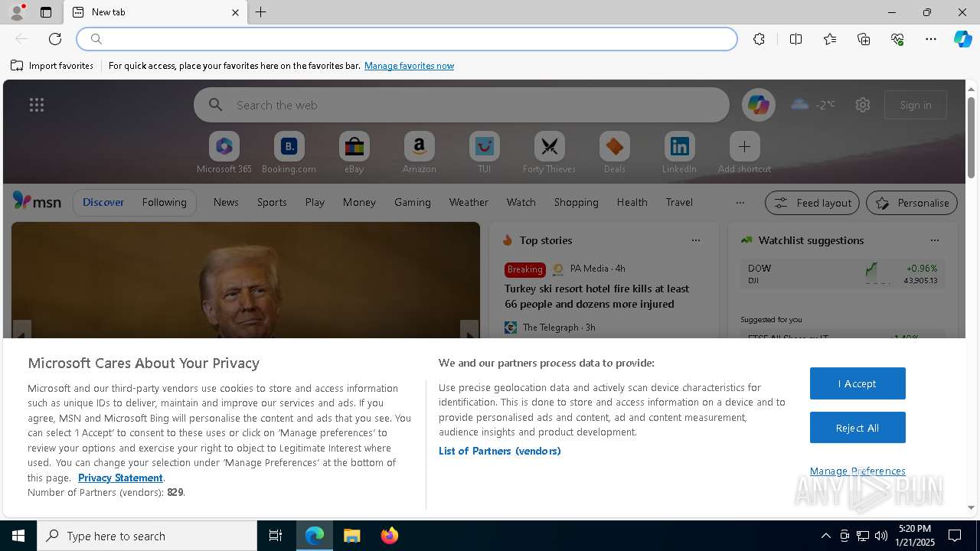Viewport: 980px width, 551px height.
Task: Open the Microsoft 365 shortcut
Action: (x=224, y=152)
